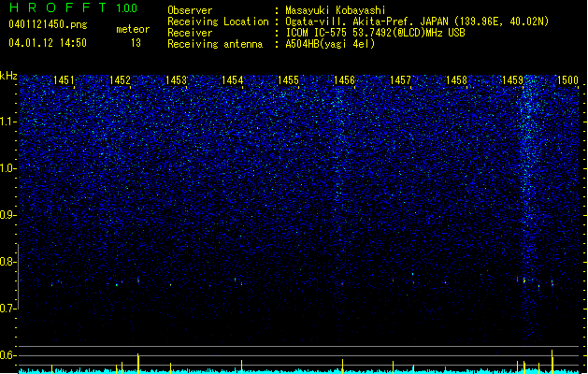Click the HROFFT 1.0.0 title text
The image size is (588, 374).
[73, 7]
